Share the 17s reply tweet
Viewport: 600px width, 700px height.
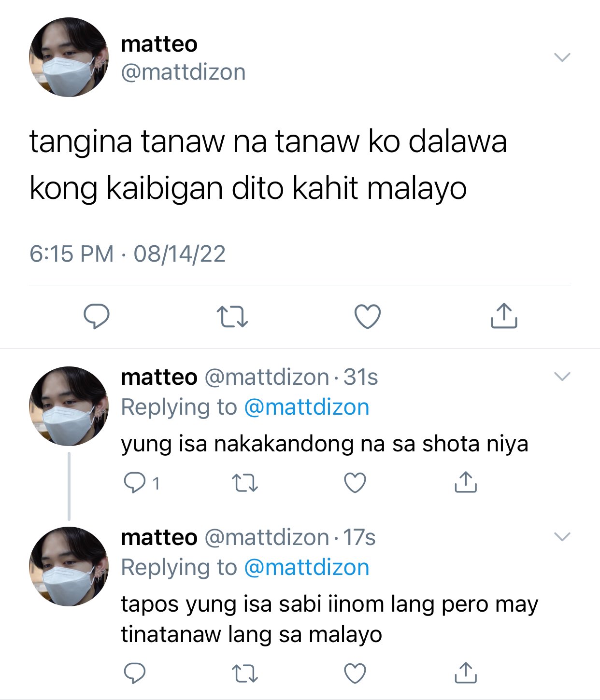click(x=466, y=672)
